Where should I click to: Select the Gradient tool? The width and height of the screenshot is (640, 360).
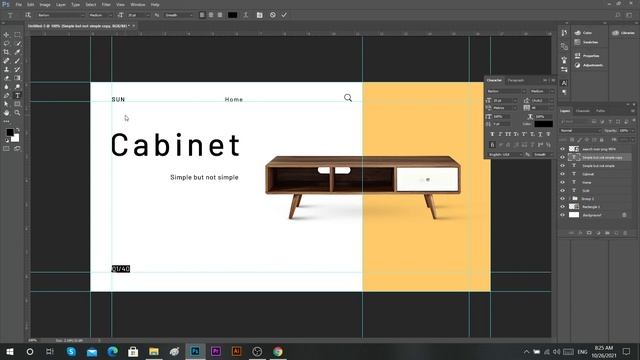[x=17, y=78]
